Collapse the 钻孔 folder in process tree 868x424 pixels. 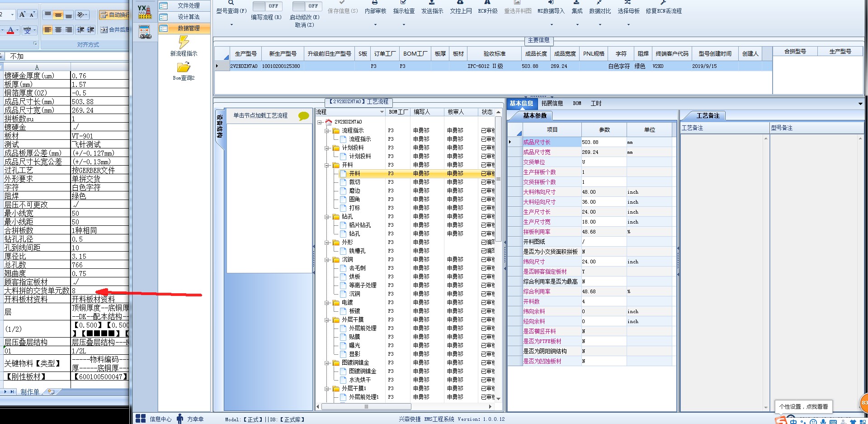click(327, 217)
